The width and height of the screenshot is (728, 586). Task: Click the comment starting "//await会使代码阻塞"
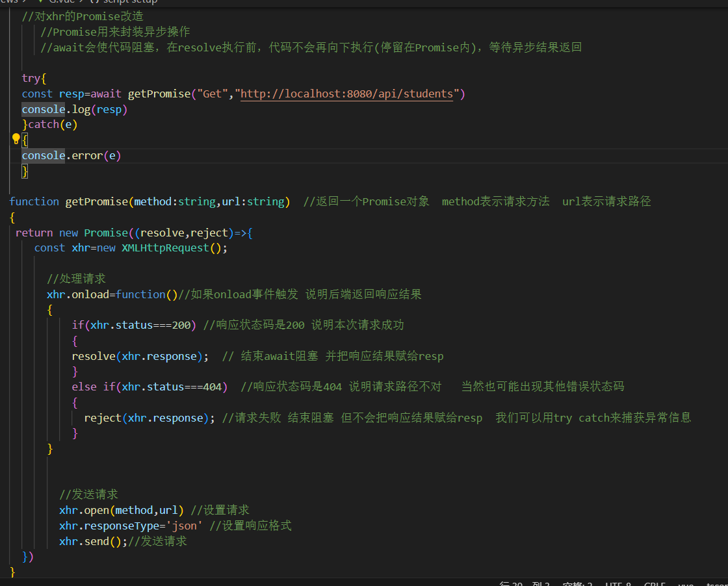click(x=311, y=47)
